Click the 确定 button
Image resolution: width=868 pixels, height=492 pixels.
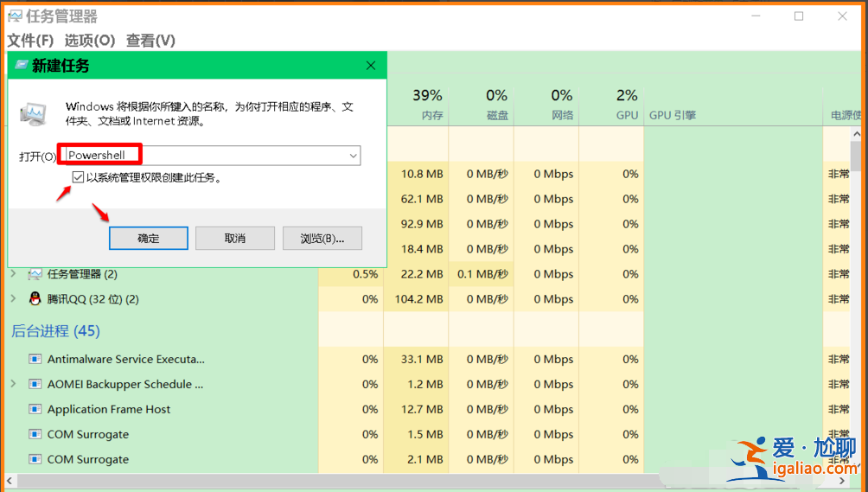(149, 238)
